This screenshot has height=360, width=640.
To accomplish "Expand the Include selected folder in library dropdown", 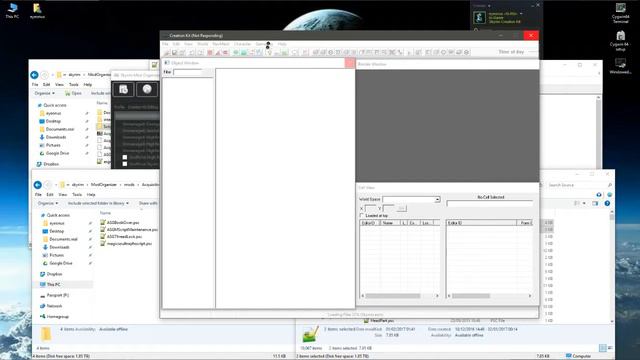I will [98, 203].
